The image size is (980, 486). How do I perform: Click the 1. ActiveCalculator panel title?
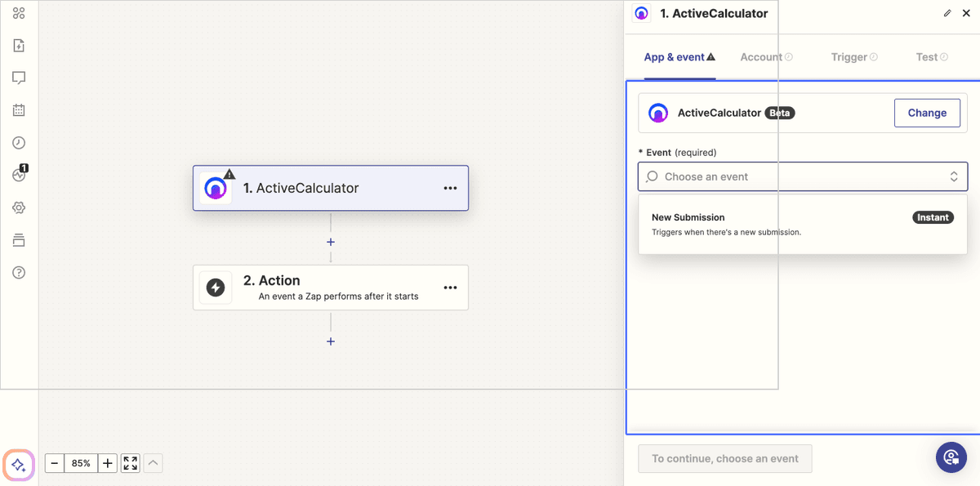pyautogui.click(x=714, y=13)
